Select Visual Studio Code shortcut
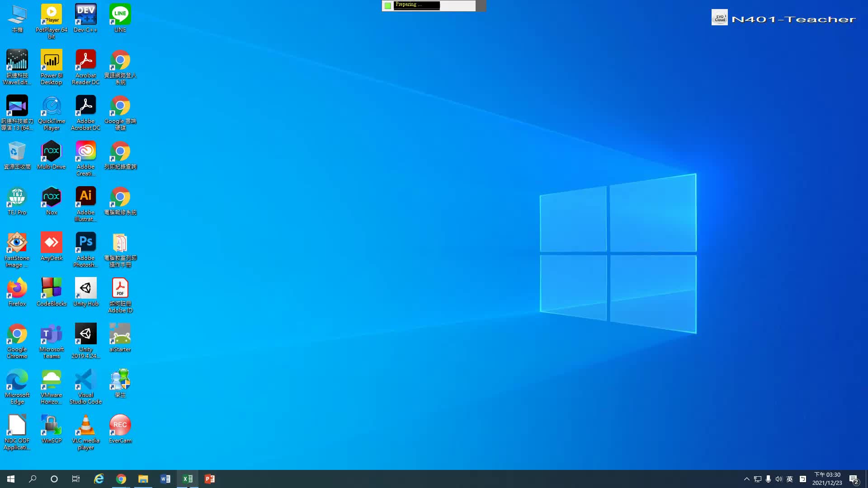This screenshot has width=868, height=488. pos(85,386)
